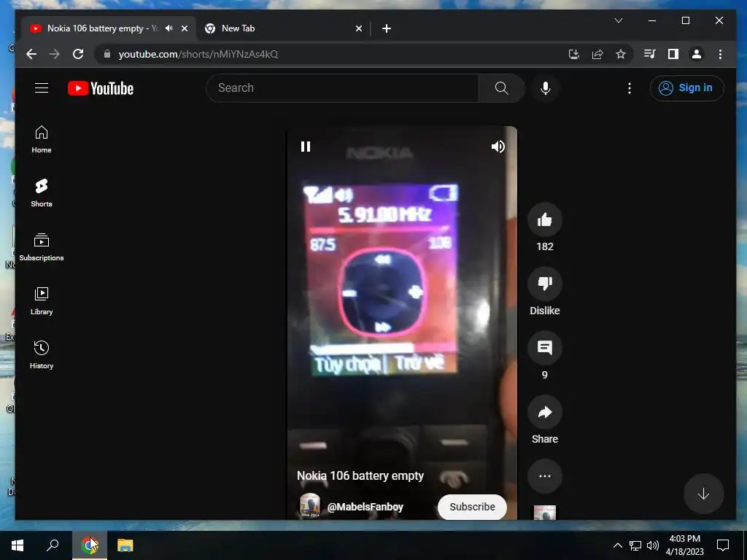Click the search magnifier button
Screen dimensions: 747x560
(501, 88)
